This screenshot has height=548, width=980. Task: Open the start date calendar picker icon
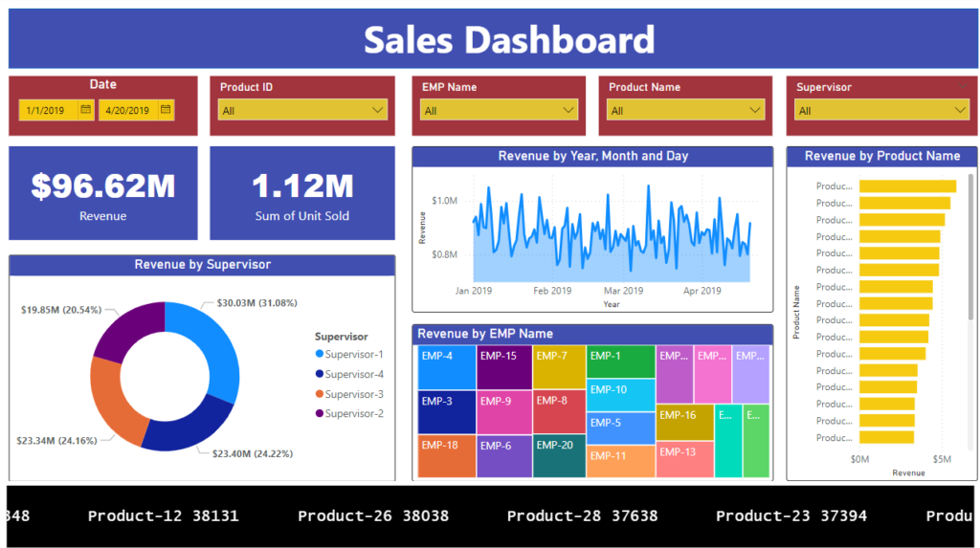tap(85, 110)
